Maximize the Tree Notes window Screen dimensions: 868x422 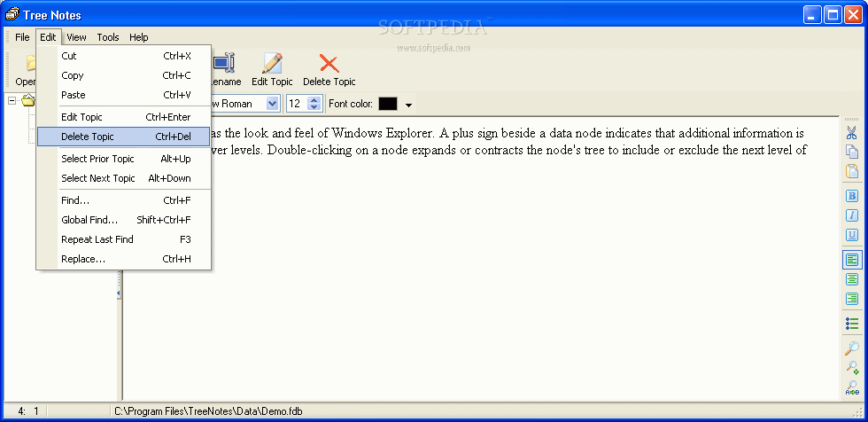point(833,14)
